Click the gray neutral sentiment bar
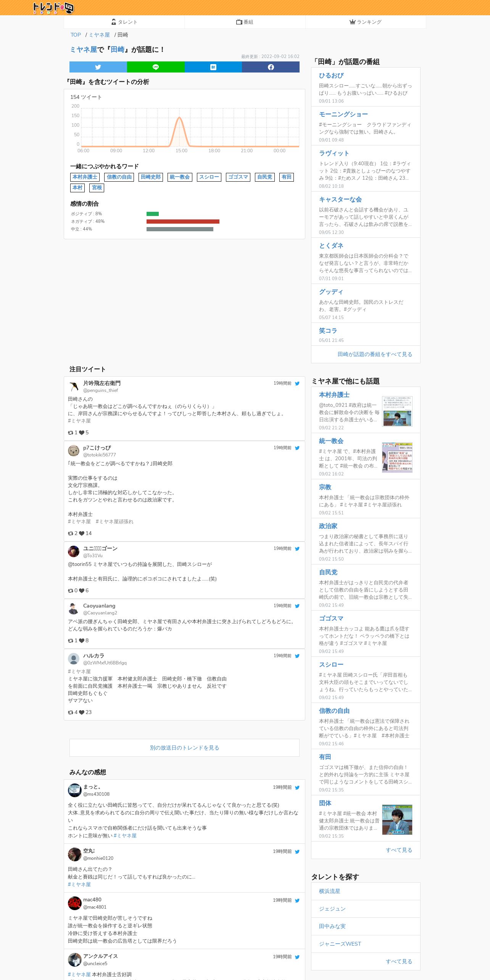This screenshot has height=980, width=490. [180, 229]
